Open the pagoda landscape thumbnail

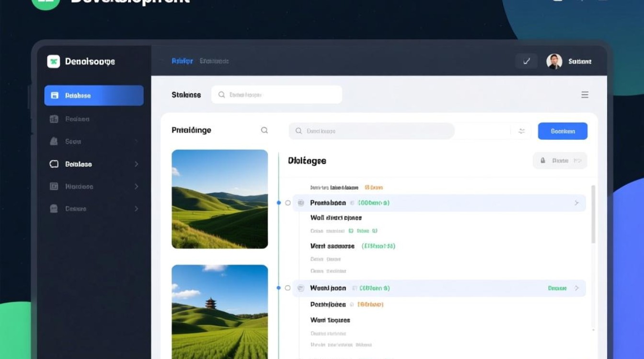219,311
